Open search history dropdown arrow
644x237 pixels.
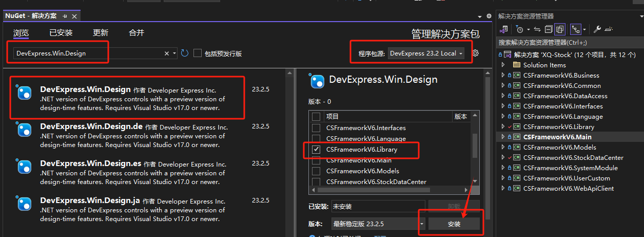click(174, 53)
